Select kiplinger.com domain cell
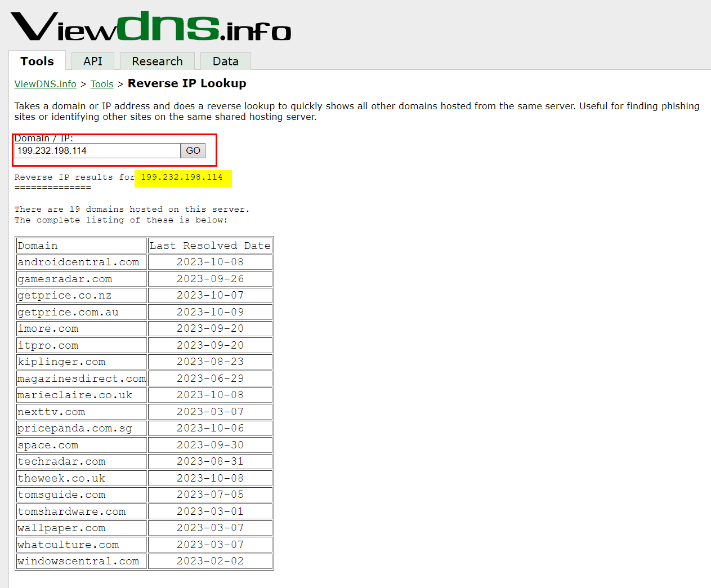 coord(82,362)
